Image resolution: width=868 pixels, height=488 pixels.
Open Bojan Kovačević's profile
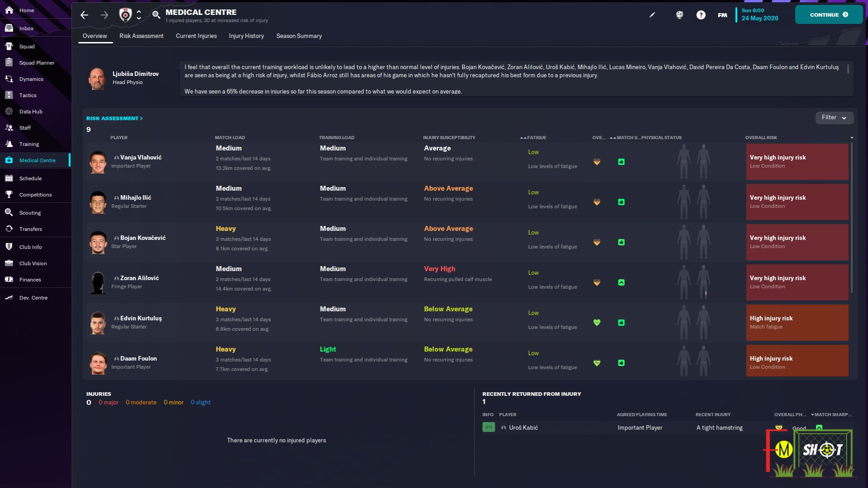tap(143, 238)
